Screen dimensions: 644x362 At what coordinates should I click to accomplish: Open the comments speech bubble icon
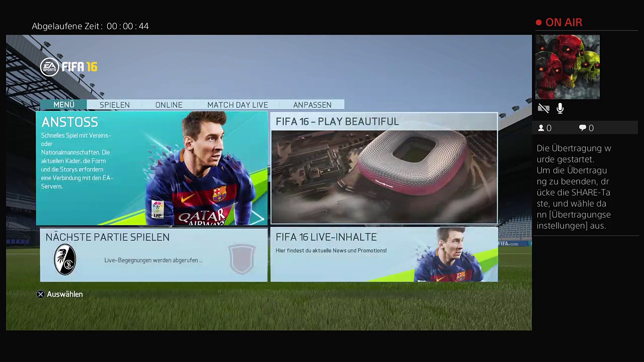pyautogui.click(x=583, y=128)
